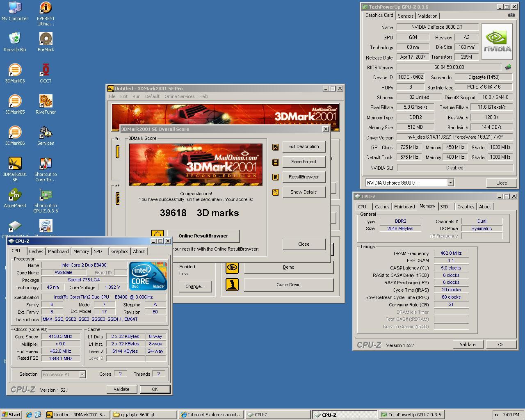The height and width of the screenshot is (420, 525).
Task: Click the Intel Core 2 Duo logo in CPU-Z
Action: [148, 276]
